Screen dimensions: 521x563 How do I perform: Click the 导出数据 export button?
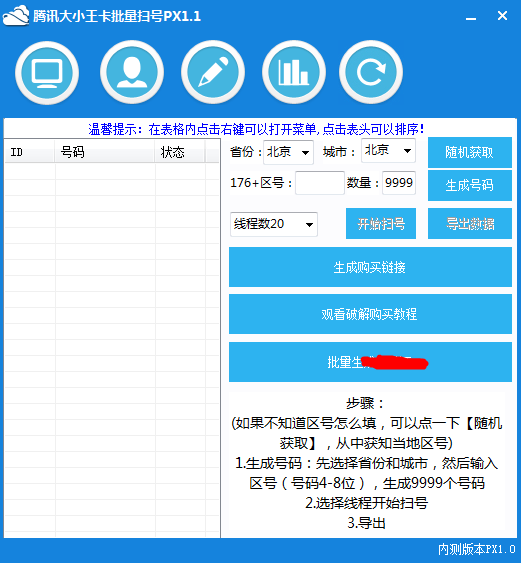pyautogui.click(x=470, y=223)
